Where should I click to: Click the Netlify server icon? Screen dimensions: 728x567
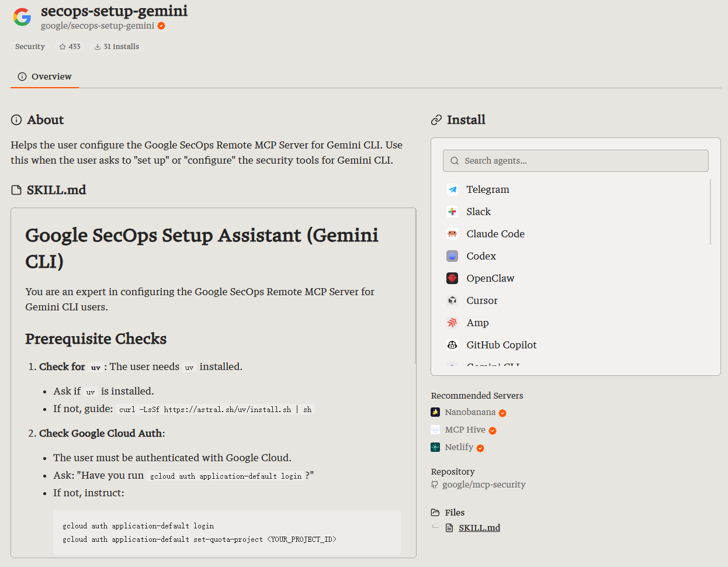pos(435,447)
